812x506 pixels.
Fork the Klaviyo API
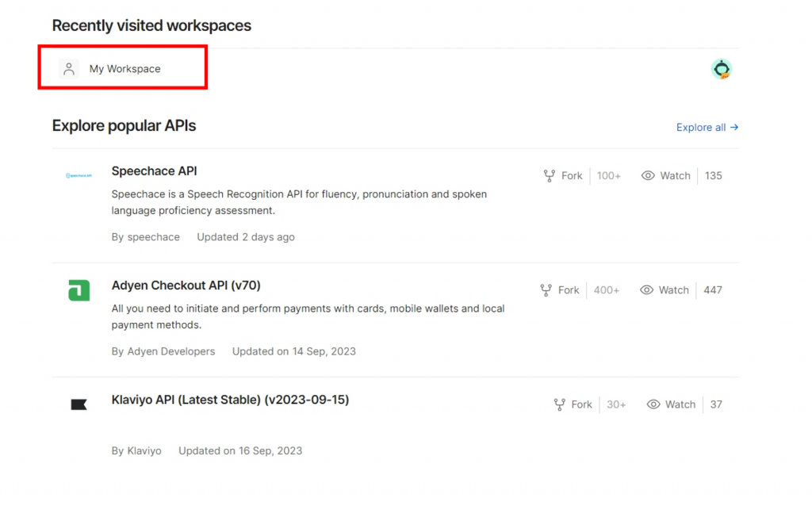(573, 404)
